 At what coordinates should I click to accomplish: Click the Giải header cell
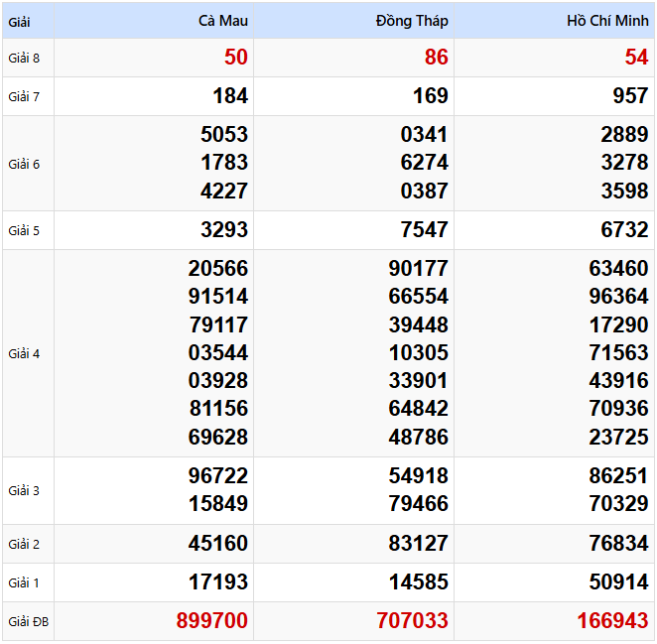coord(20,21)
